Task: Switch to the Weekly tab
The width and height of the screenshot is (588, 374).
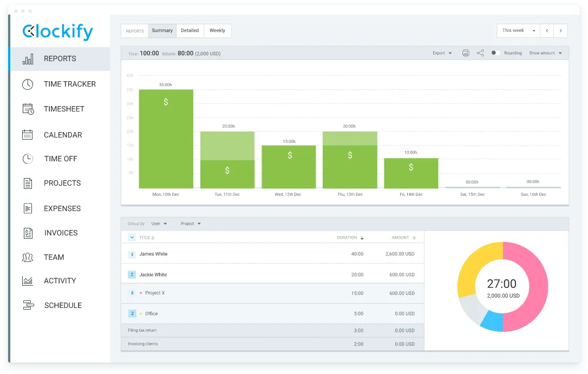Action: [218, 31]
